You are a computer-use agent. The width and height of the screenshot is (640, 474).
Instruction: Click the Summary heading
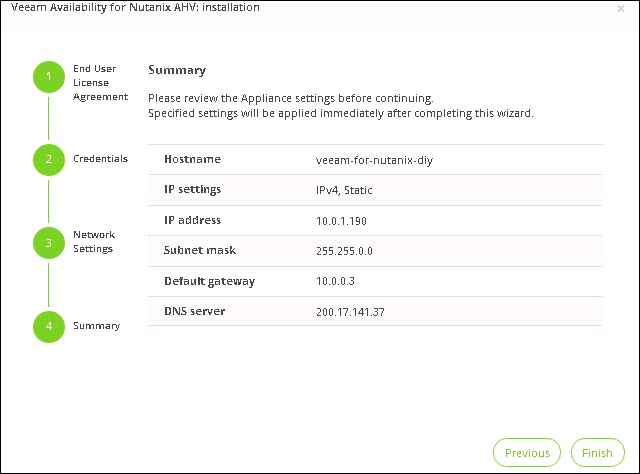tap(177, 71)
